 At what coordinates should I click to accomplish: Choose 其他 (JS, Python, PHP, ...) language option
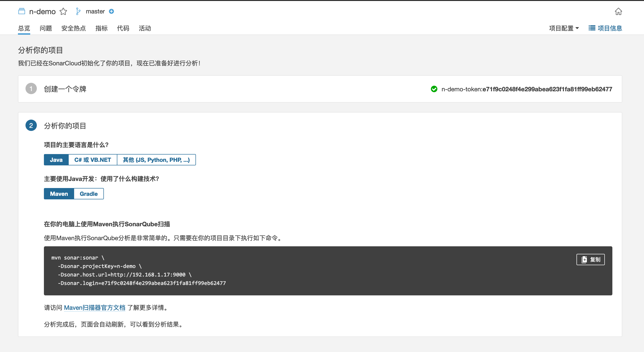pos(156,160)
